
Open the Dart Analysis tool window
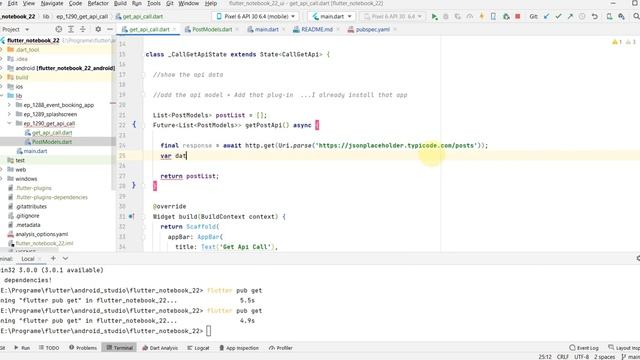click(160, 348)
